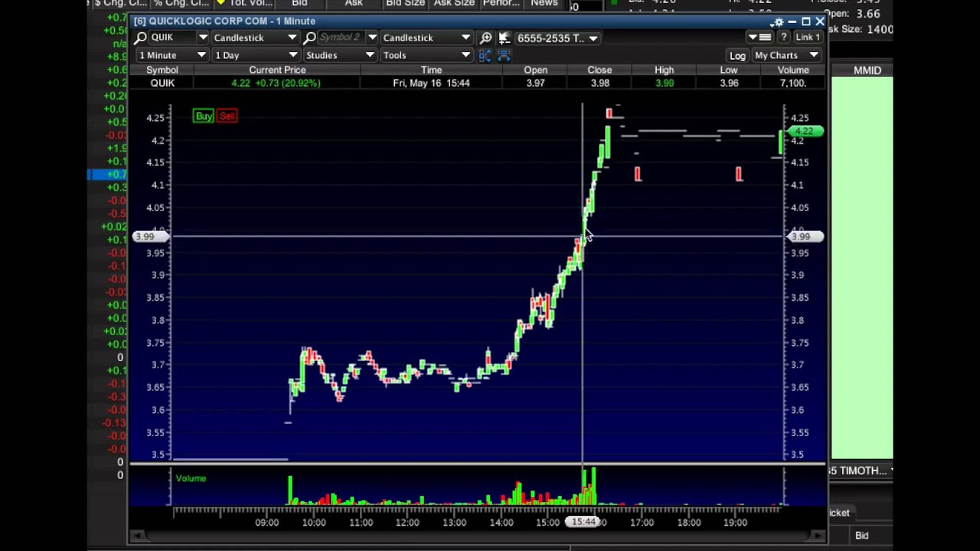Click the Fri, May 16 15:44 time cell
Screen dimensions: 980x551
coord(431,83)
